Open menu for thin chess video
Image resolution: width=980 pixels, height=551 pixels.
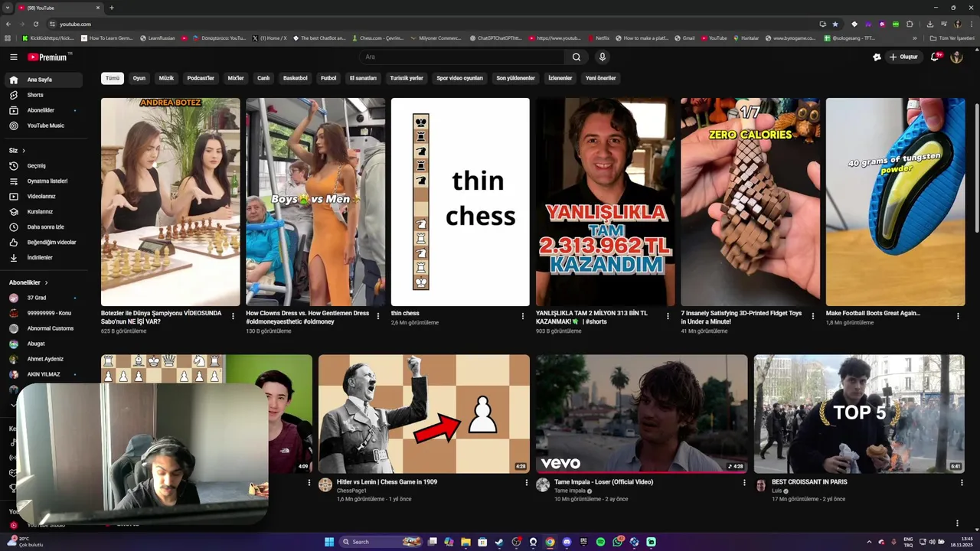click(x=523, y=316)
